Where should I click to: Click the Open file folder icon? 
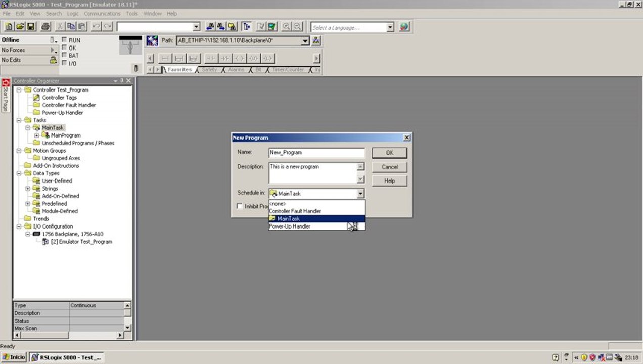tap(20, 27)
